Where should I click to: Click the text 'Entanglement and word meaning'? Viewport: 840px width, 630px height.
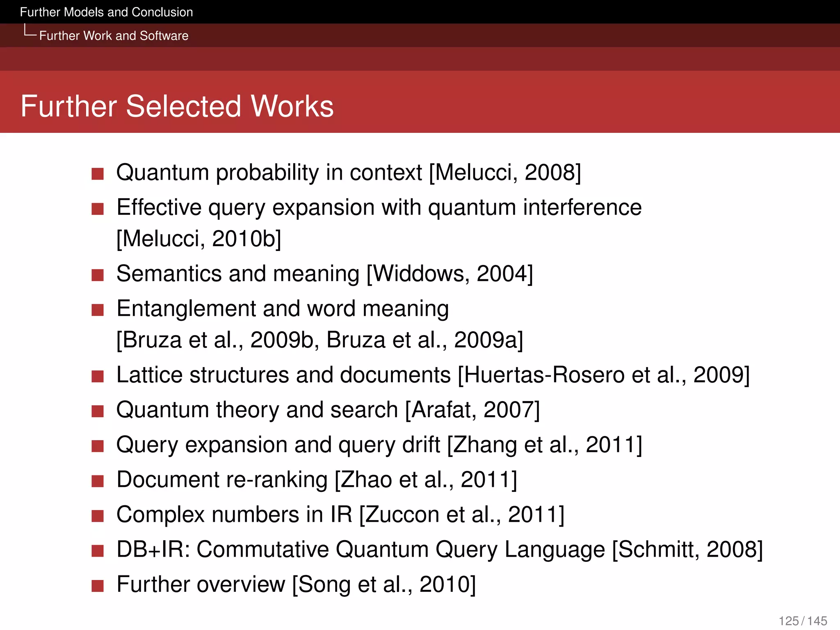coord(283,309)
